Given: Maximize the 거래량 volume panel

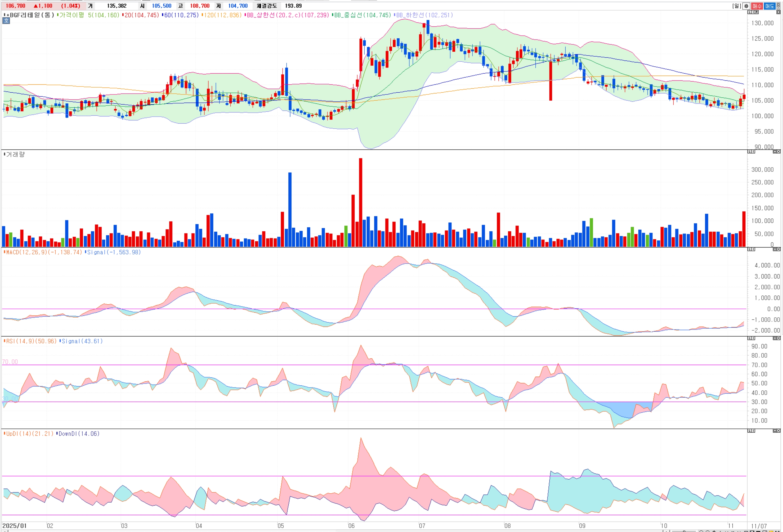Looking at the screenshot, I should click(x=775, y=151).
